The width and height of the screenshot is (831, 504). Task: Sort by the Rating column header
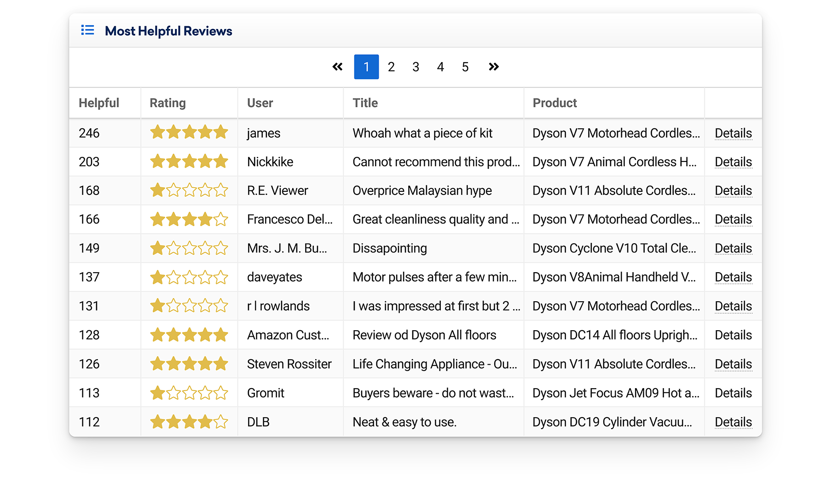click(x=167, y=103)
